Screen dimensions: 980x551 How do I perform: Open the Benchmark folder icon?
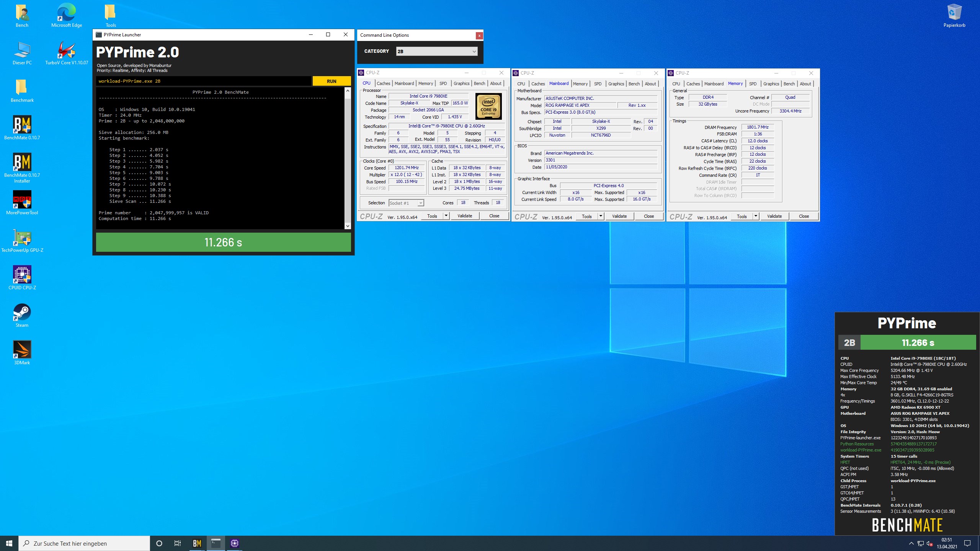tap(22, 91)
